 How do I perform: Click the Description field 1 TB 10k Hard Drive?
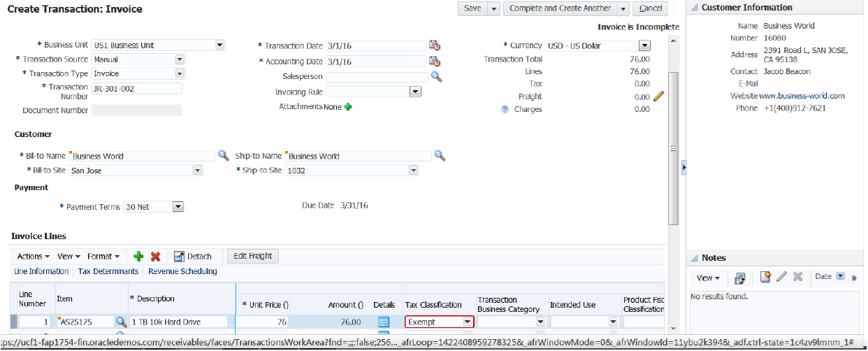(x=179, y=322)
